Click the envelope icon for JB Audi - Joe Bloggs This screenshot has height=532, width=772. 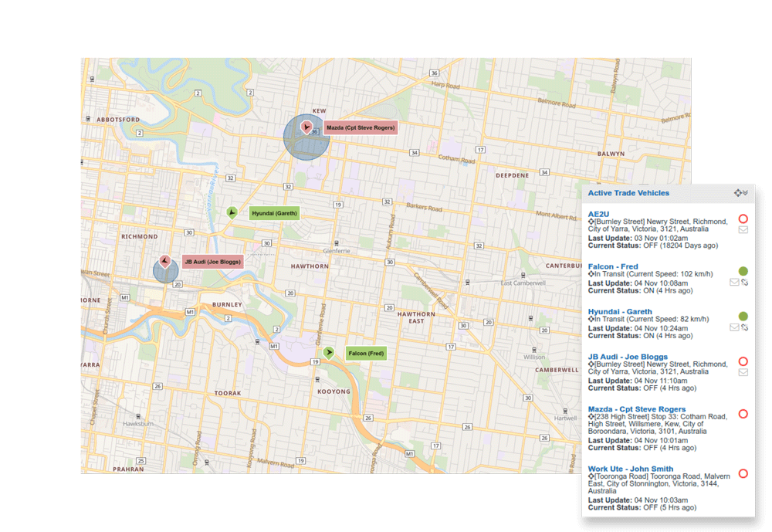(743, 372)
